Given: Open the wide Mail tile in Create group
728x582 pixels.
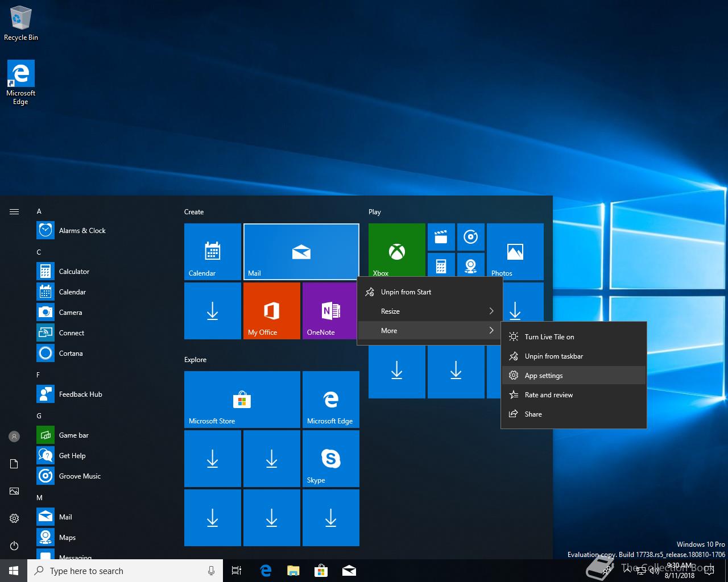Looking at the screenshot, I should click(x=301, y=251).
